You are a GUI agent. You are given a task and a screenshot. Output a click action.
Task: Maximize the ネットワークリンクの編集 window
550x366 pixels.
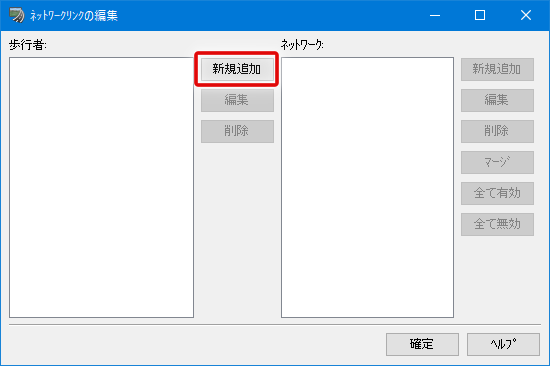pyautogui.click(x=480, y=15)
